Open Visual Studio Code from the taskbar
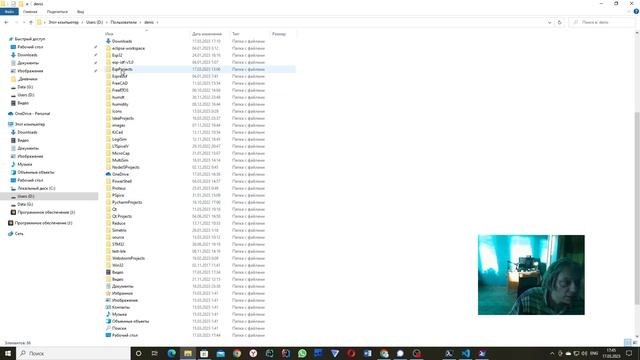This screenshot has height=360, width=640. pyautogui.click(x=465, y=353)
